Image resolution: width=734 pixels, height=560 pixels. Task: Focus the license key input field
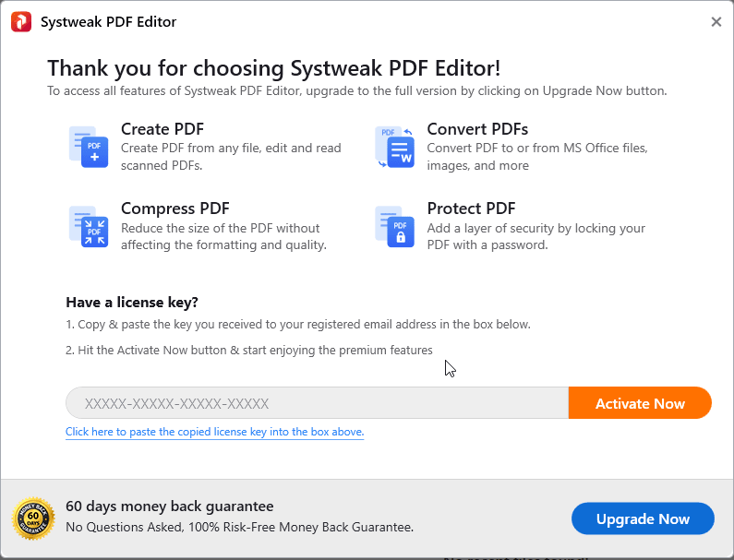tap(317, 403)
